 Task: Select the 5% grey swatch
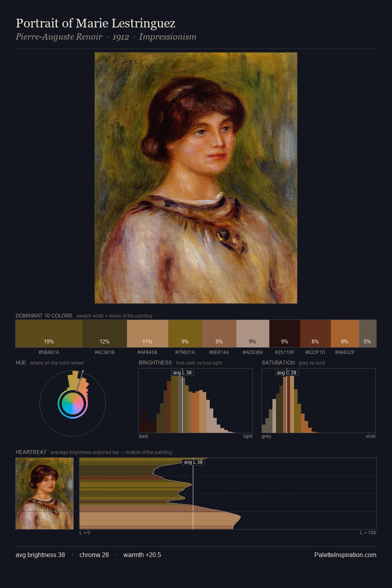pyautogui.click(x=368, y=334)
